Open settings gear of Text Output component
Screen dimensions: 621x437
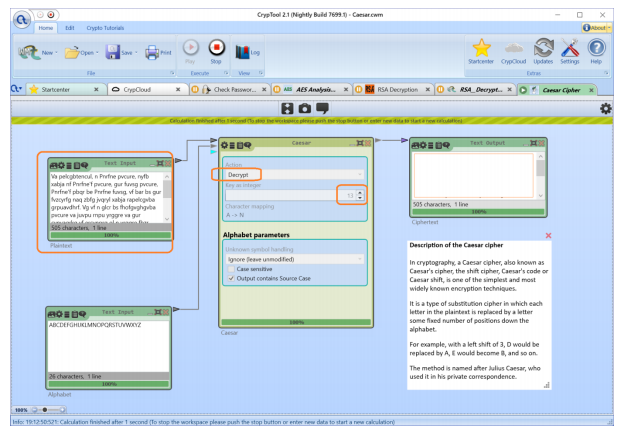click(x=423, y=145)
